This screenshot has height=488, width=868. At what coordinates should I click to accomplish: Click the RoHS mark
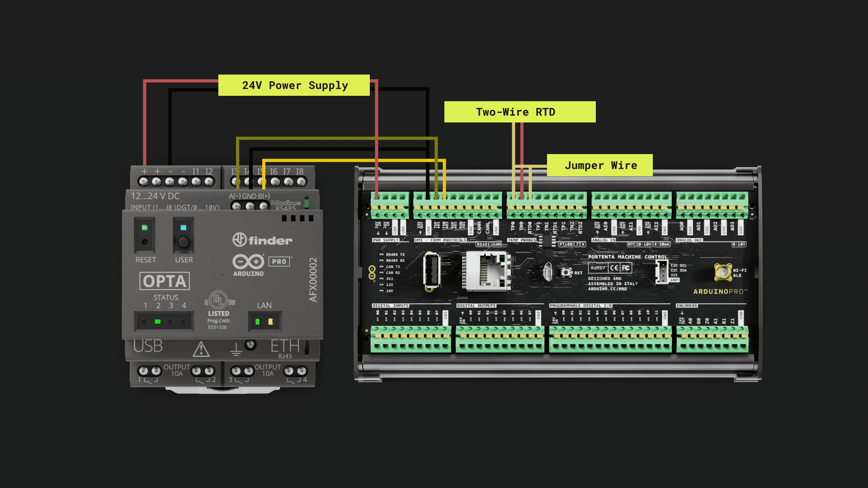pyautogui.click(x=598, y=268)
